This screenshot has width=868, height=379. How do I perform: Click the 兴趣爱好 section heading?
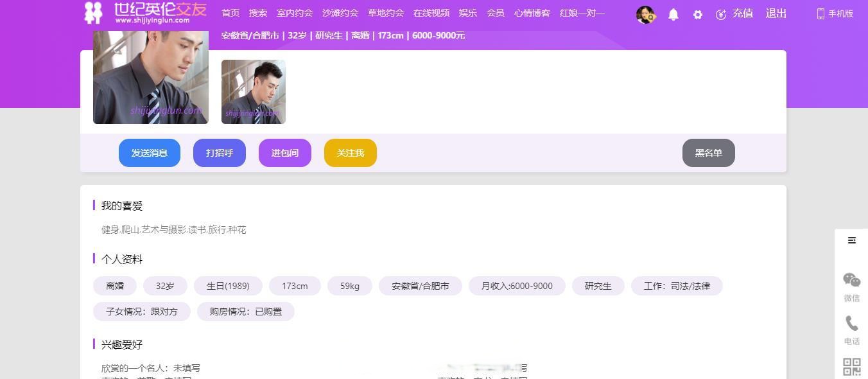122,345
